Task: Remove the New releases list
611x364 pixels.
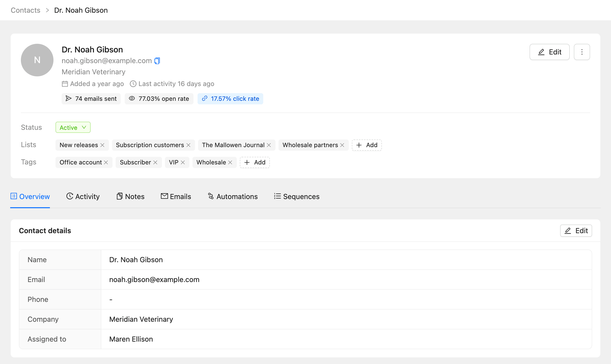Action: pos(102,145)
